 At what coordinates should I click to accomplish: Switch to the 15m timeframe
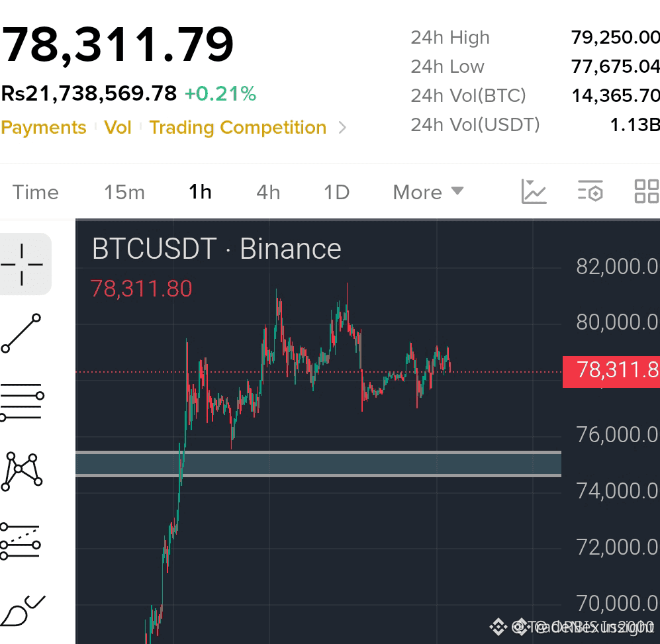coord(124,193)
